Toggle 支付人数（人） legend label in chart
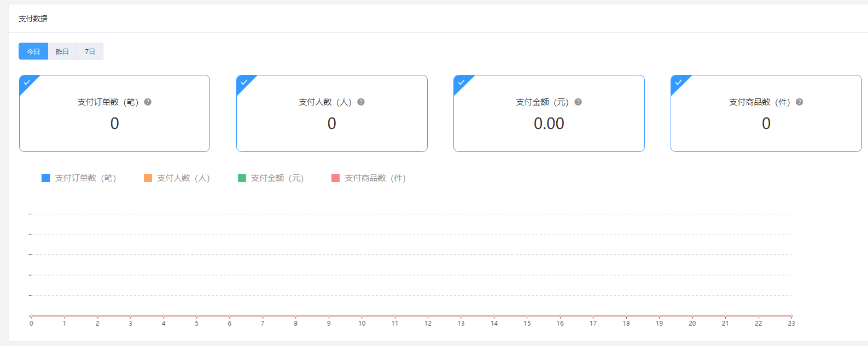Image resolution: width=868 pixels, height=346 pixels. click(x=183, y=178)
